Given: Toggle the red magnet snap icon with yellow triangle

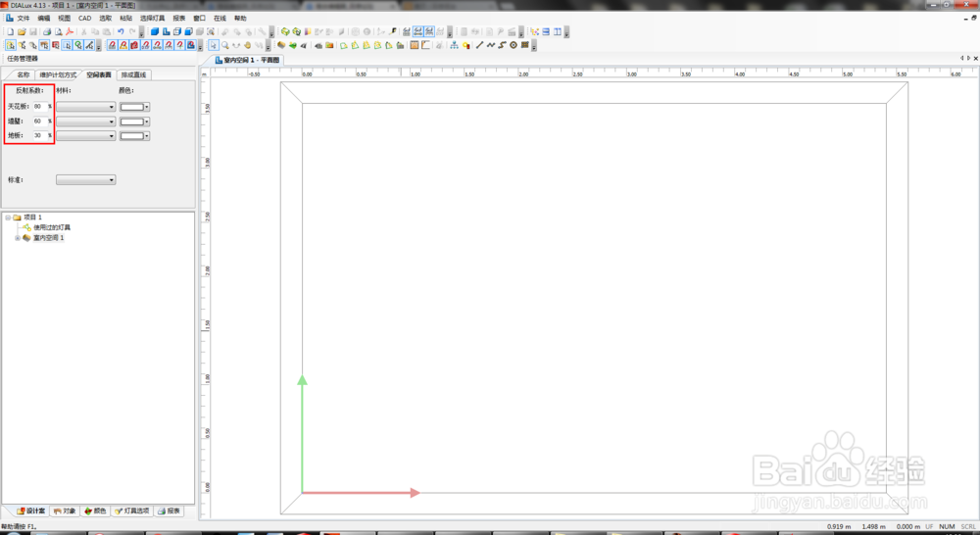Looking at the screenshot, I should [x=123, y=45].
